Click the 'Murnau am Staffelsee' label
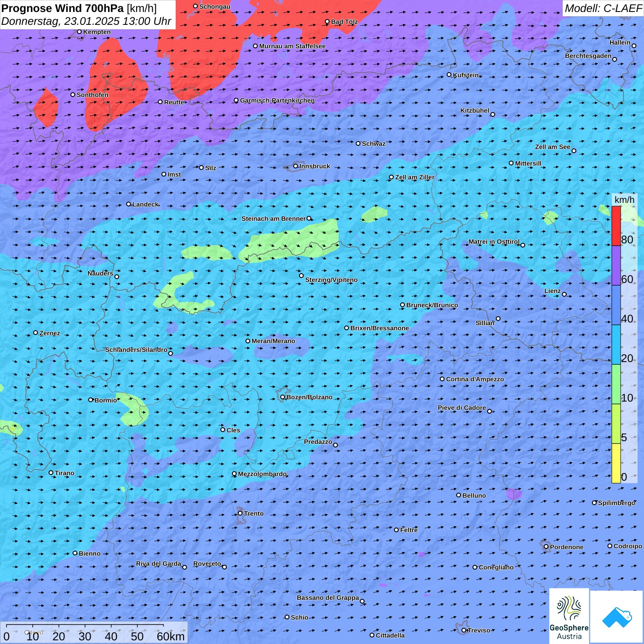Viewport: 644px width, 644px height. coord(293,46)
